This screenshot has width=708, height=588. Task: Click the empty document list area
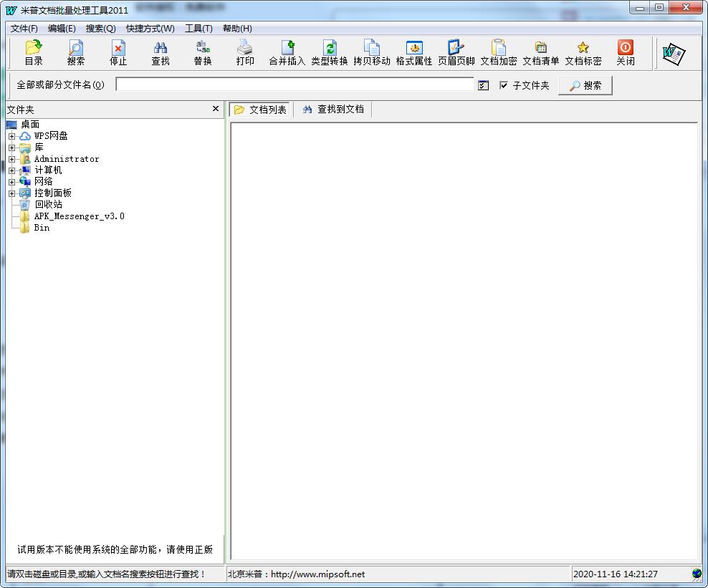tap(464, 341)
